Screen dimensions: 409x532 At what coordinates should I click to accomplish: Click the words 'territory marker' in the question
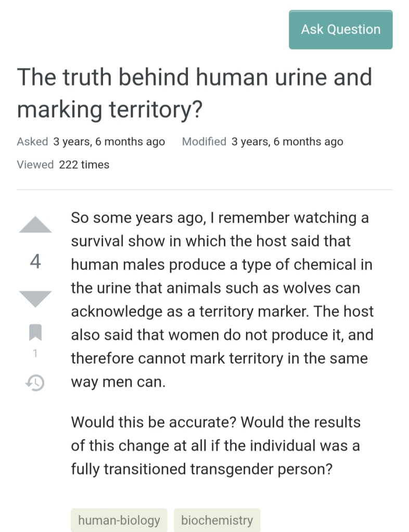click(x=254, y=312)
